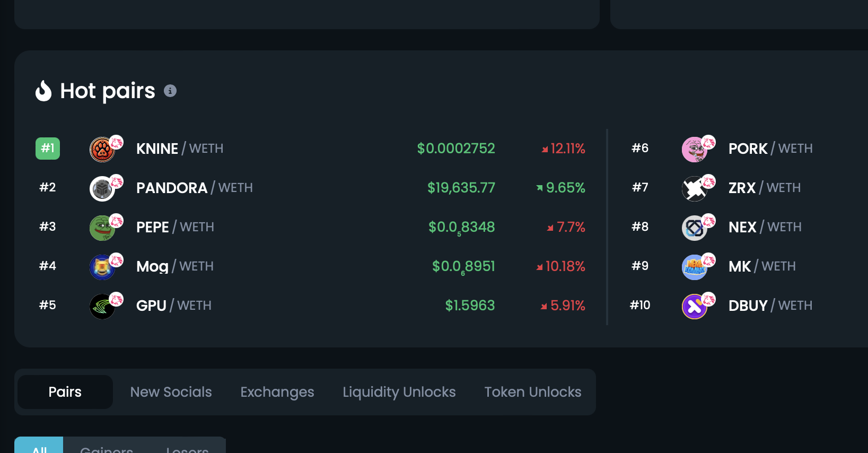This screenshot has height=453, width=868.
Task: Switch to the New Socials tab
Action: [171, 392]
